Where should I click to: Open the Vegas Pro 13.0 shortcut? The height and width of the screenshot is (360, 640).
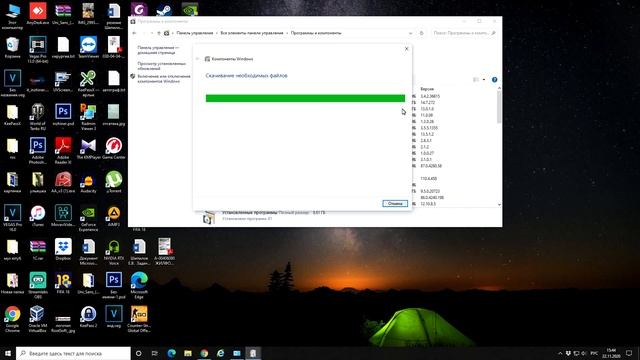click(x=38, y=50)
